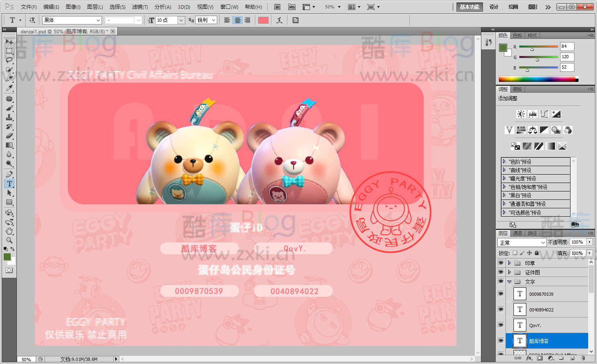Image resolution: width=597 pixels, height=364 pixels.
Task: Open the layer blend mode dropdown 正常
Action: [522, 242]
